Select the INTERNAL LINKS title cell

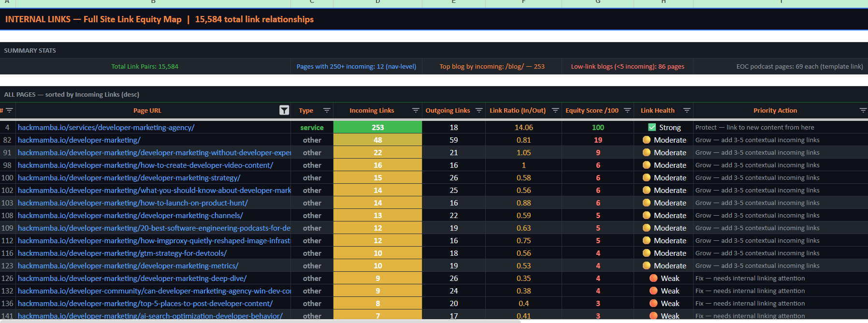[x=434, y=19]
